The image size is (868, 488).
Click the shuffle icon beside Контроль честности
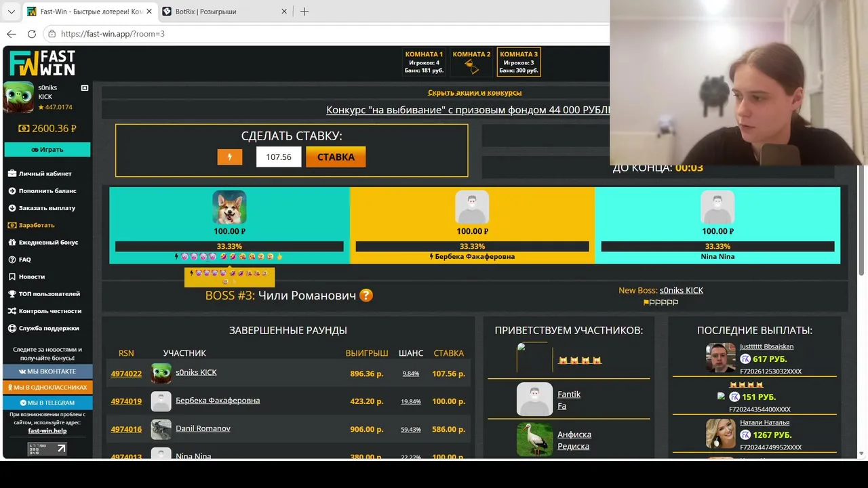(12, 311)
